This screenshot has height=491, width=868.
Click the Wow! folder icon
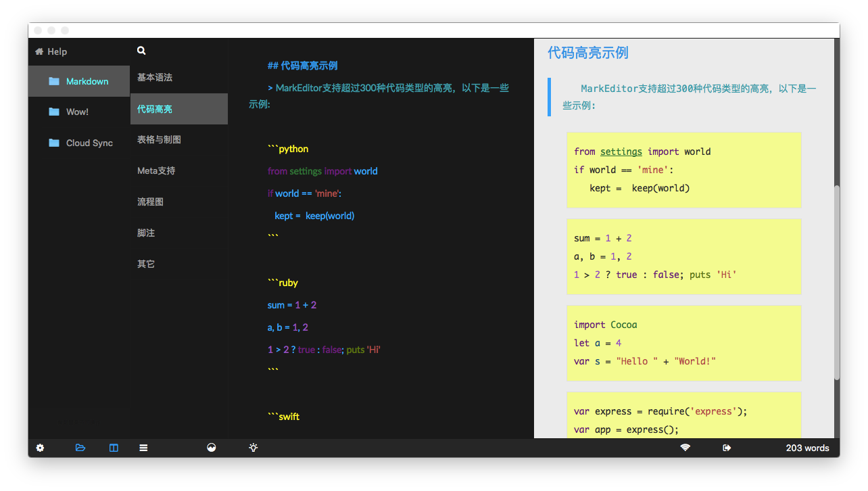(x=54, y=112)
